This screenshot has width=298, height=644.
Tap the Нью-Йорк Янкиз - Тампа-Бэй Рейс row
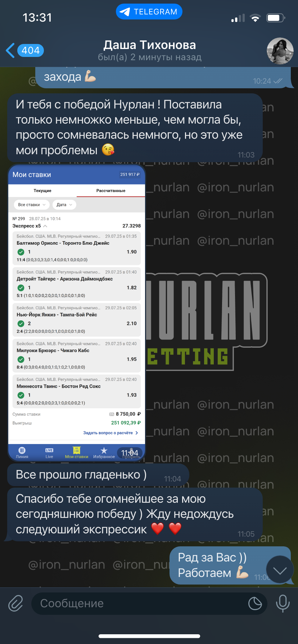76,320
